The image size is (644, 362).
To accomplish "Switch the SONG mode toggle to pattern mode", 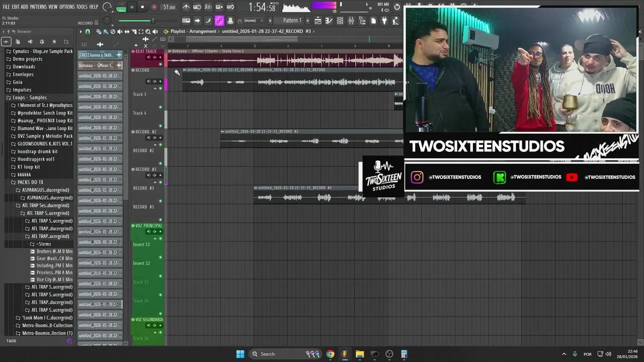I will 121,9.
